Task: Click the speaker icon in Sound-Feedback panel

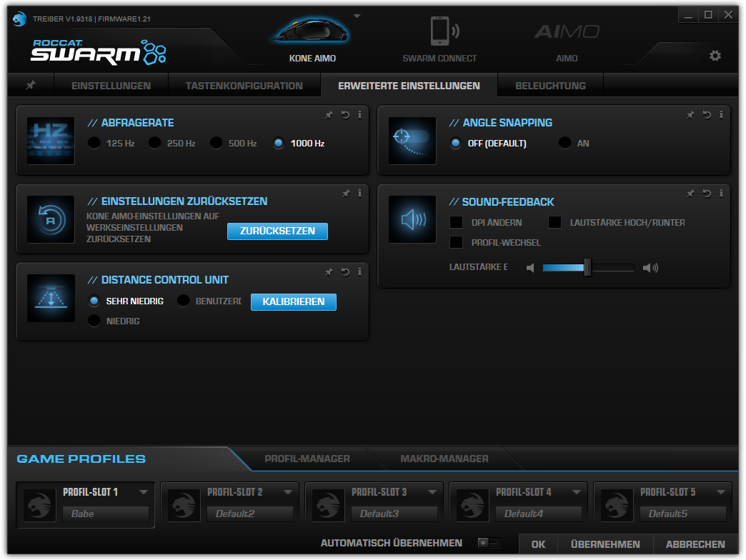Action: click(x=412, y=219)
